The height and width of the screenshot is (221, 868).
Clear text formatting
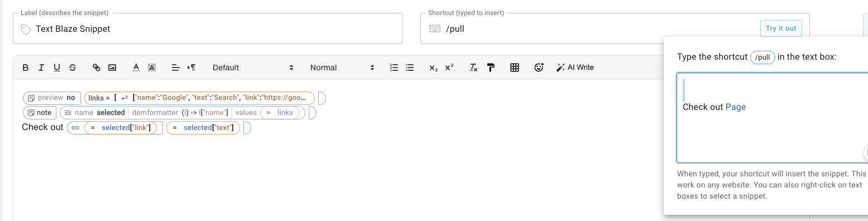(x=473, y=68)
